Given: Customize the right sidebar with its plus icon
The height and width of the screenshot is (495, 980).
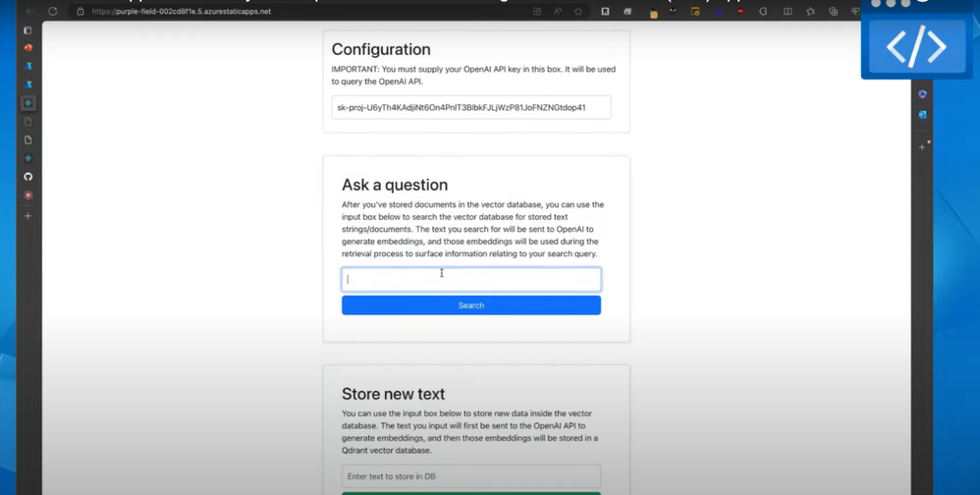Looking at the screenshot, I should (922, 147).
